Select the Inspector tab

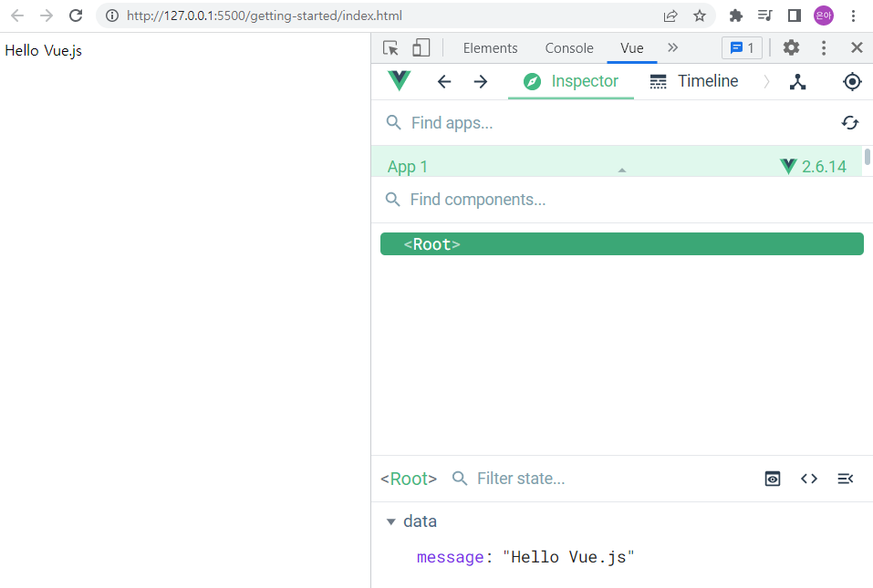point(571,81)
